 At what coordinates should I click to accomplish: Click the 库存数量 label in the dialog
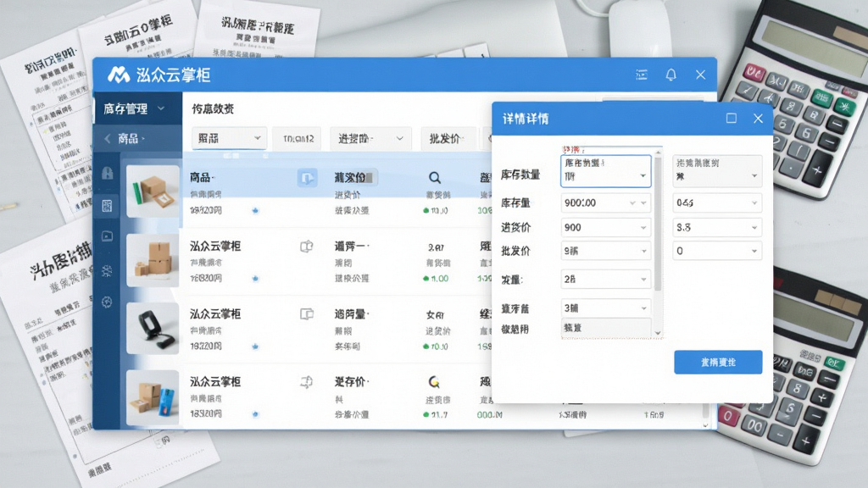tap(520, 175)
